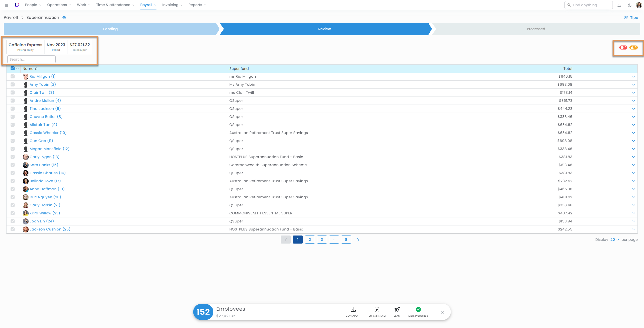Dismiss the employees action bar

click(x=442, y=312)
